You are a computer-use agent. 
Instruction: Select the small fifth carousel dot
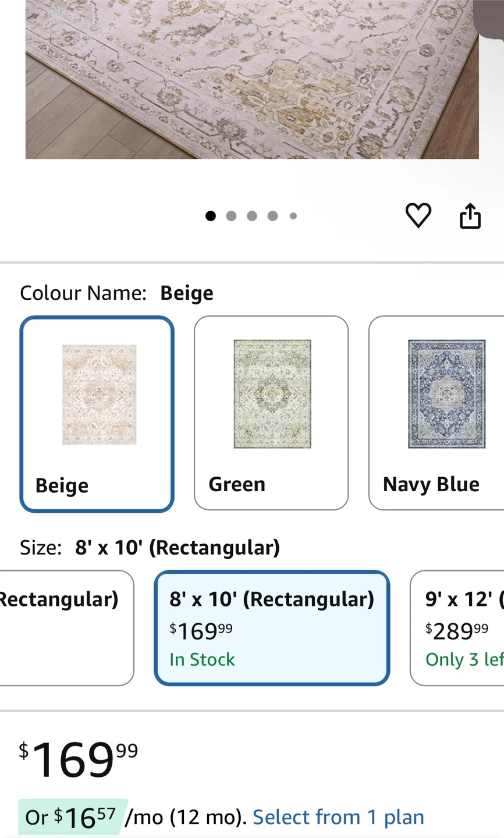coord(293,216)
